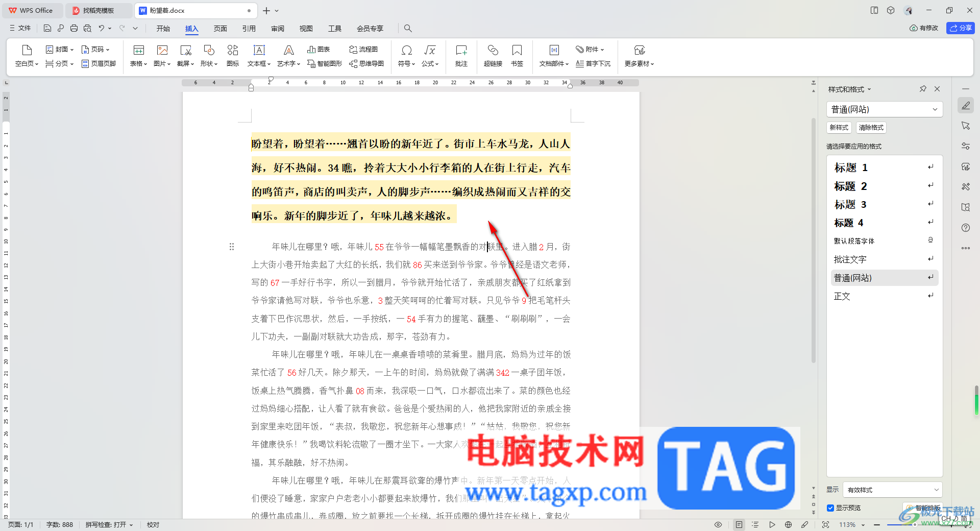Insert a 书签 bookmark

517,56
